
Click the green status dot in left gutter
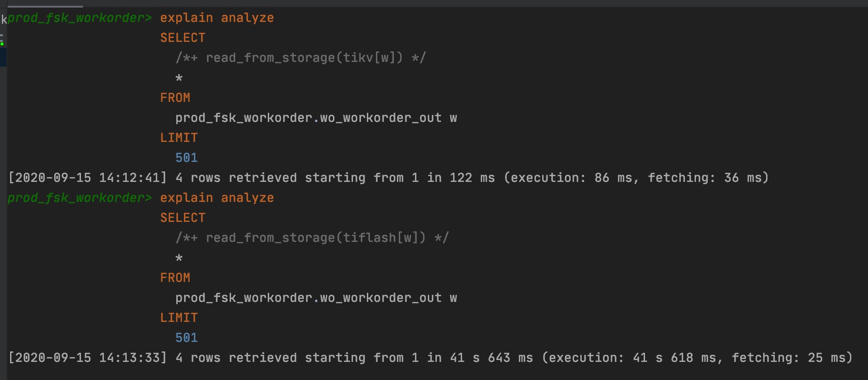[2, 44]
